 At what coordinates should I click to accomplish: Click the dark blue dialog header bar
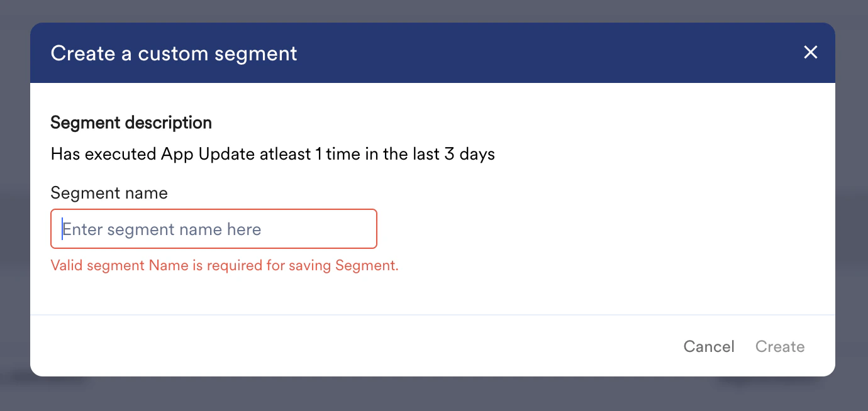point(434,53)
